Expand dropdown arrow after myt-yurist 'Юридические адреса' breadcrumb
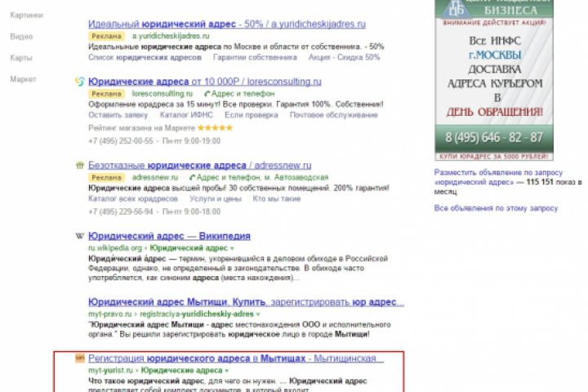The height and width of the screenshot is (392, 588). click(227, 371)
